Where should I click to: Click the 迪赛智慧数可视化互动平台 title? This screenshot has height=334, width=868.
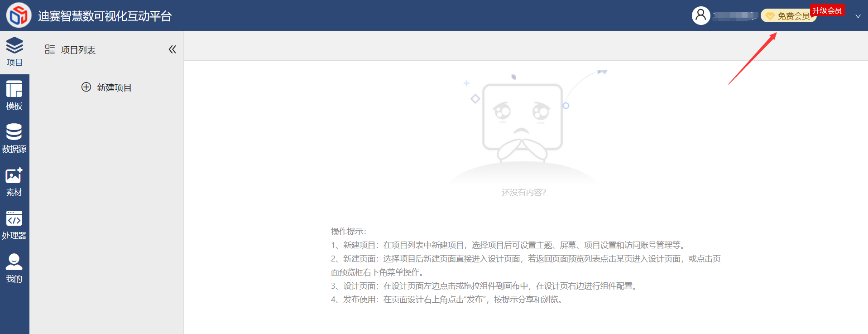click(x=105, y=16)
